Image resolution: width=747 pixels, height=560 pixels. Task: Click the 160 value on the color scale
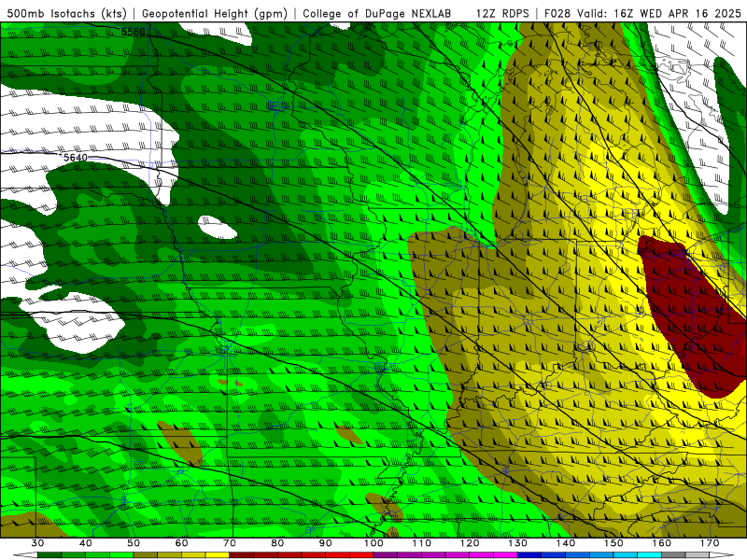[x=662, y=543]
